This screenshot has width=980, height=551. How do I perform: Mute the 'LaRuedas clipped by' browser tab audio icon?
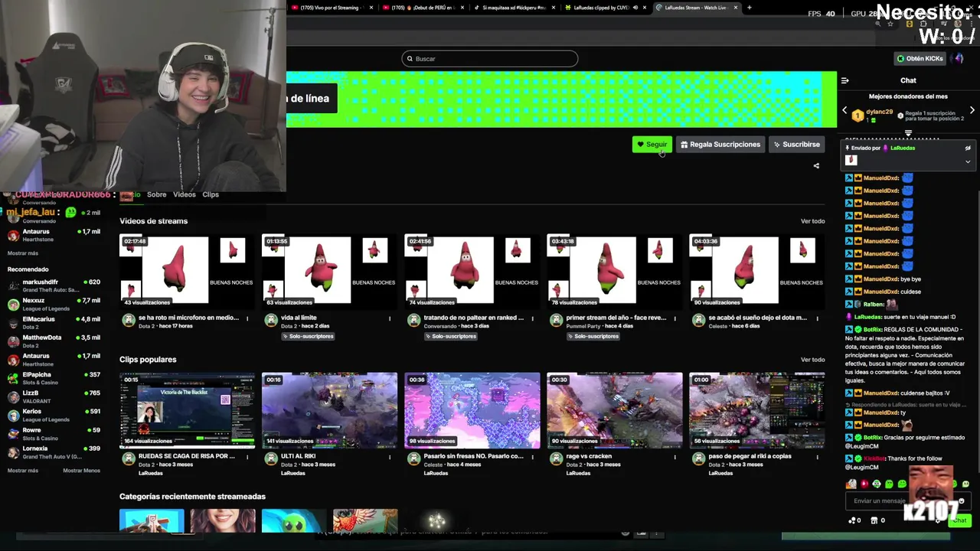(635, 8)
